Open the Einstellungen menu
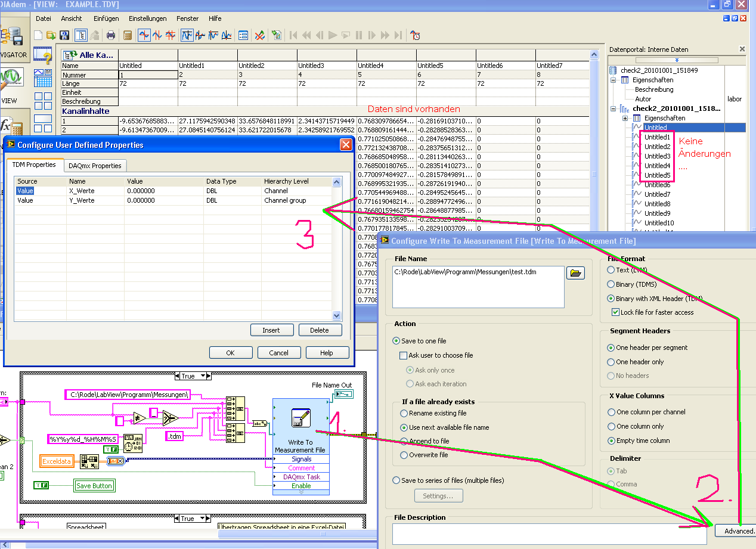756x549 pixels. coord(147,18)
